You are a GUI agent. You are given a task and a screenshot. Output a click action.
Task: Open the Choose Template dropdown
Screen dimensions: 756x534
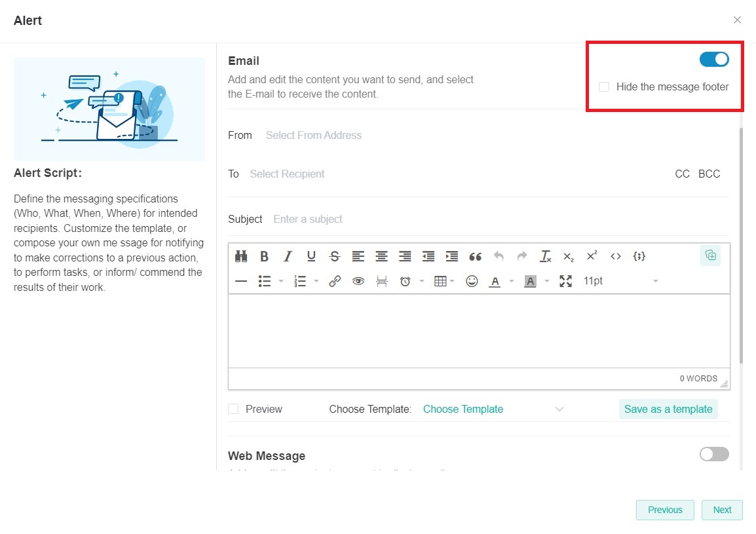click(x=493, y=409)
